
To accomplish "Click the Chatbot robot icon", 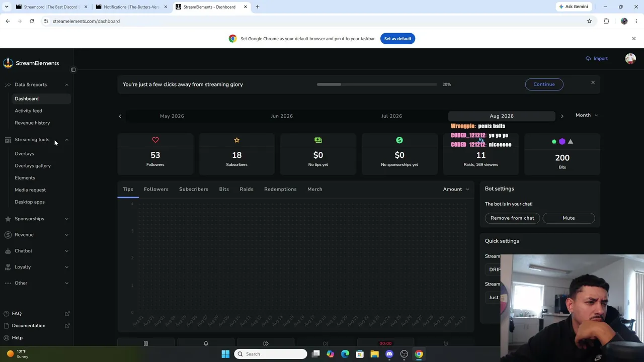I will [8, 251].
